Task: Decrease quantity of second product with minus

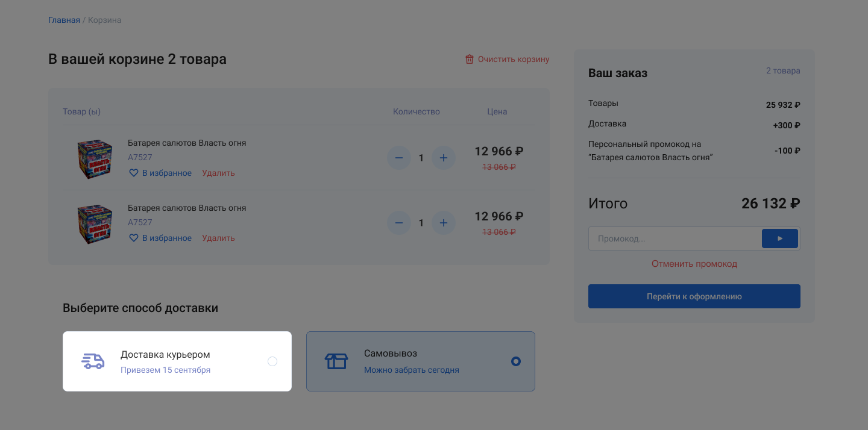Action: pos(398,223)
